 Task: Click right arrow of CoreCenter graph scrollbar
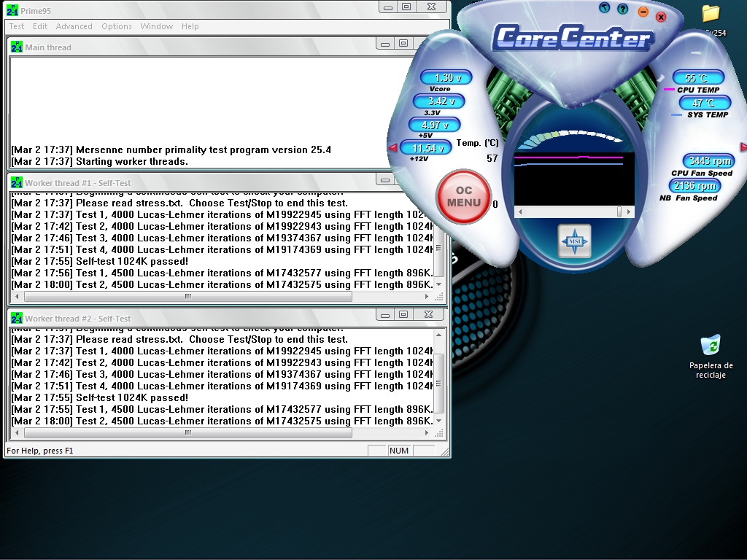pos(629,212)
